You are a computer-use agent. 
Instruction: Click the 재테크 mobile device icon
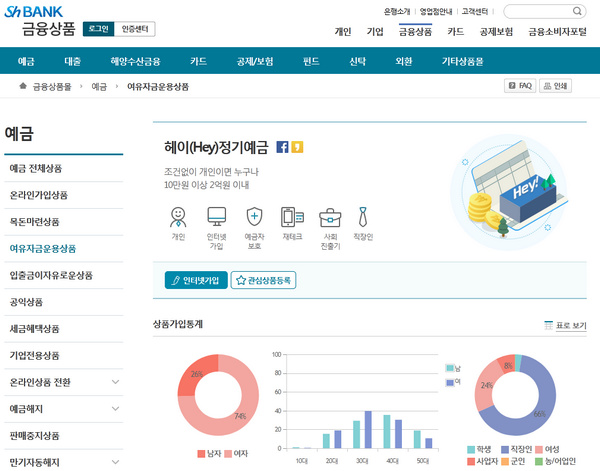click(x=292, y=217)
